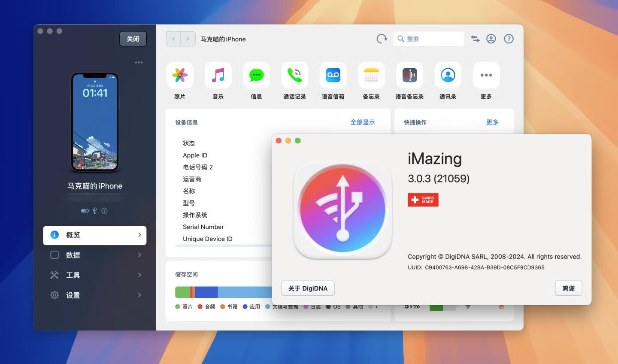Click the 型号 model row label

[189, 203]
